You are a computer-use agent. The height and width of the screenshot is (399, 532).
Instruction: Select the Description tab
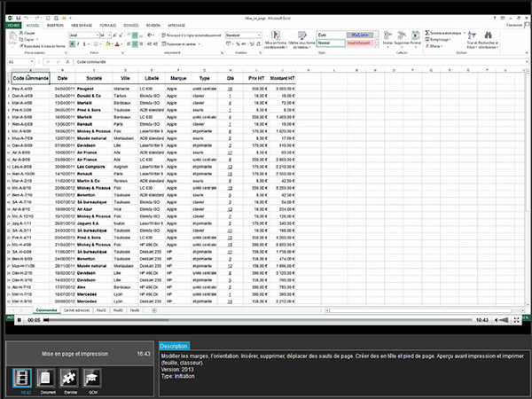pos(174,346)
